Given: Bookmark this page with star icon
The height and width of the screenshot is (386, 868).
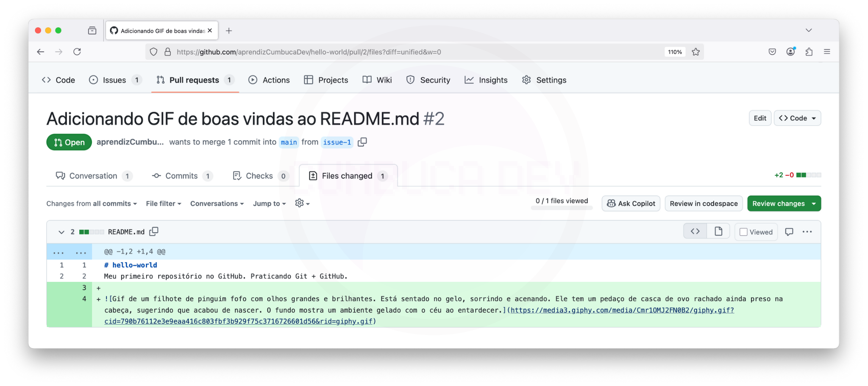Looking at the screenshot, I should click(696, 52).
